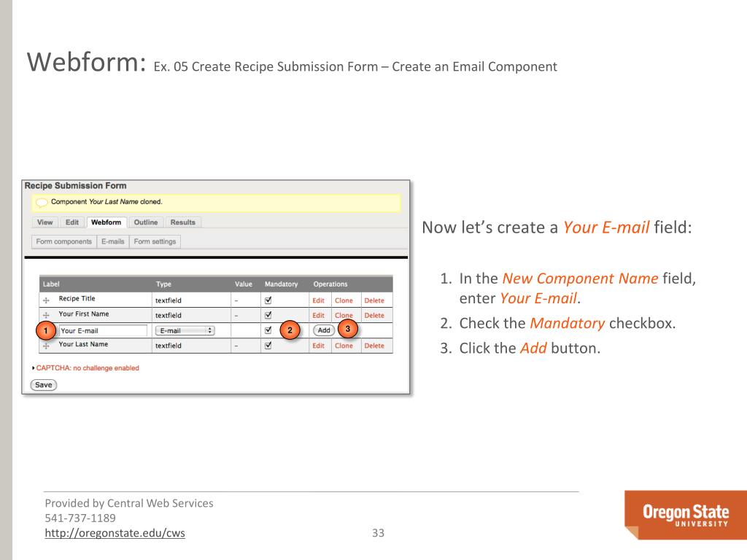Open the E-mail component type dropdown
This screenshot has width=747, height=560.
coord(185,330)
